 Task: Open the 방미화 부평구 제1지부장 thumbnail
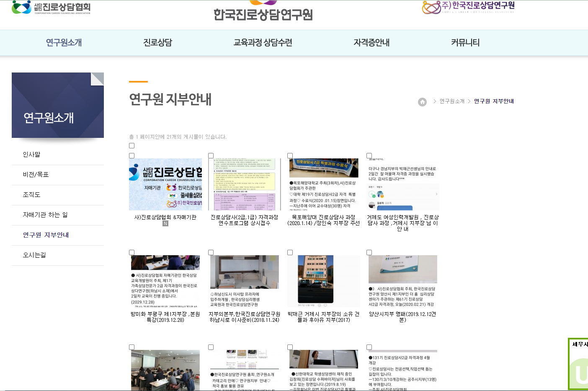(165, 281)
